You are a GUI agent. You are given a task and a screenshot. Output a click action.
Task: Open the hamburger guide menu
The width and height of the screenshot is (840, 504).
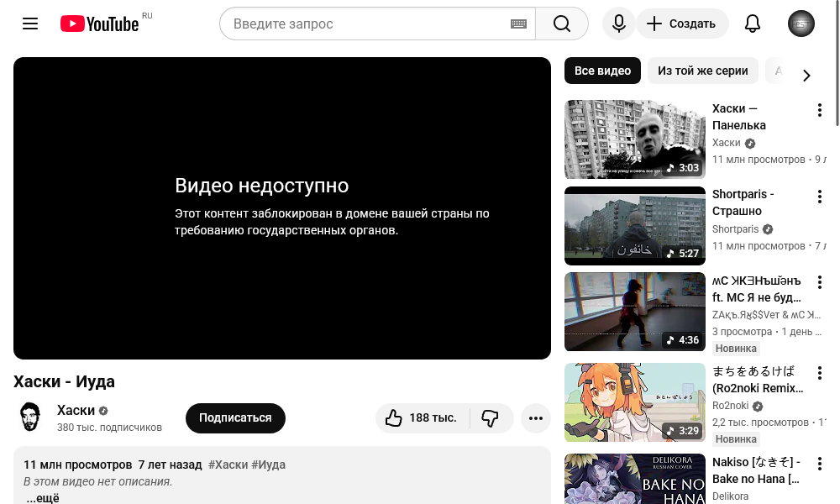click(x=30, y=24)
